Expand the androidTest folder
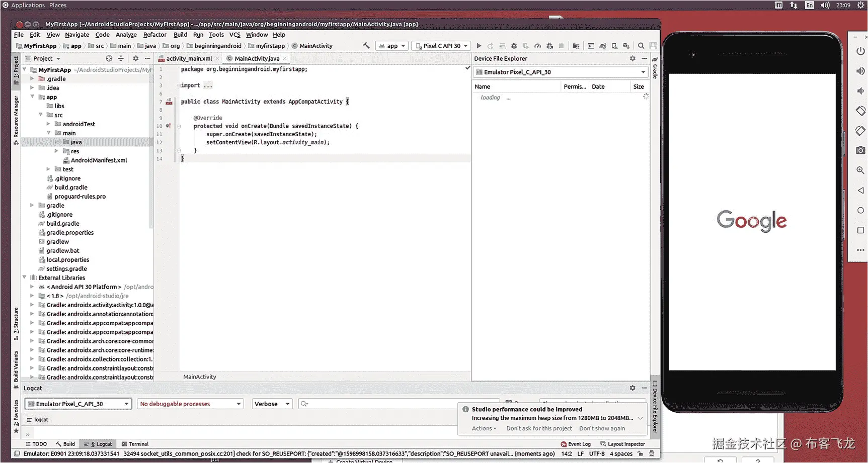The height and width of the screenshot is (463, 868). (x=49, y=124)
